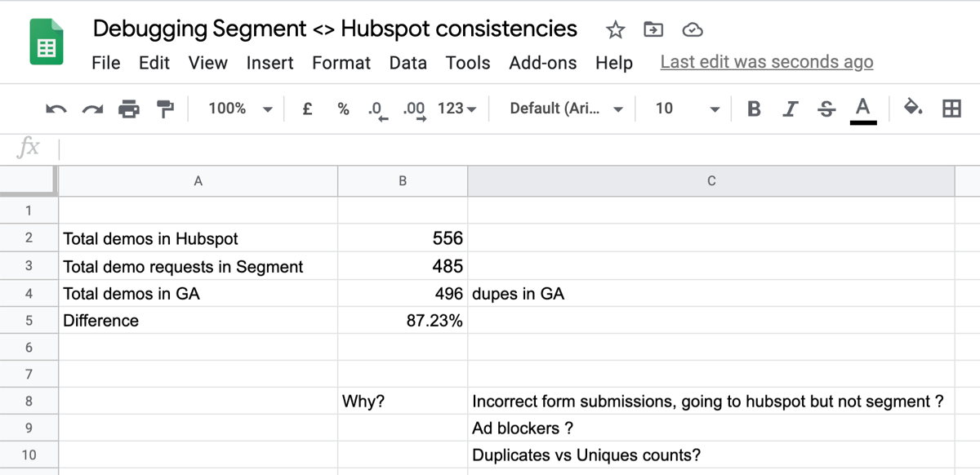Select the cell 'Total demos in GA'
Viewport: 980px width, 475px height.
[198, 293]
